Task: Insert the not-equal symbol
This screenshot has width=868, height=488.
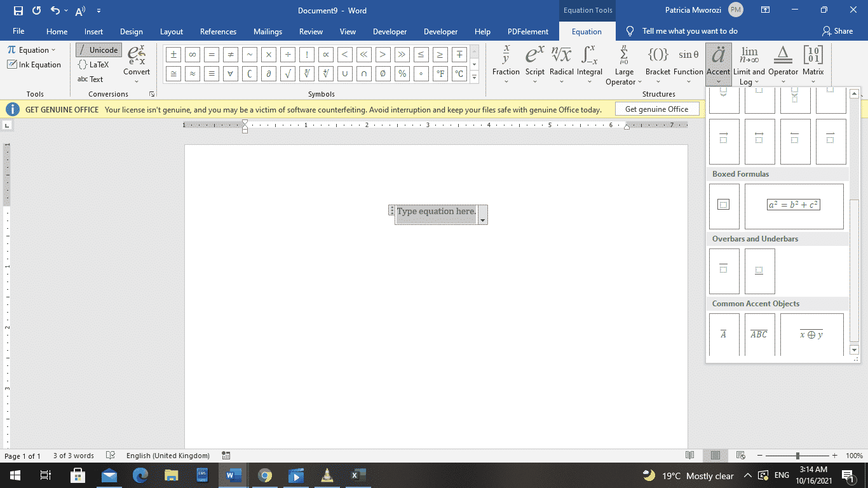Action: [x=231, y=55]
